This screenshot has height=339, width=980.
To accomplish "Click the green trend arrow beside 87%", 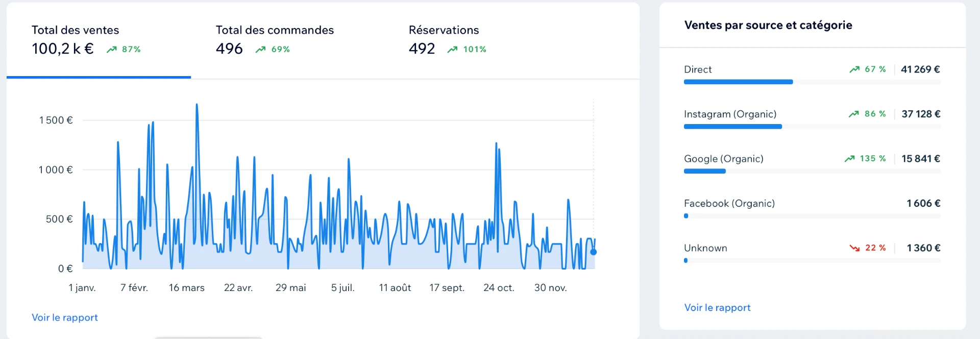I will (111, 50).
